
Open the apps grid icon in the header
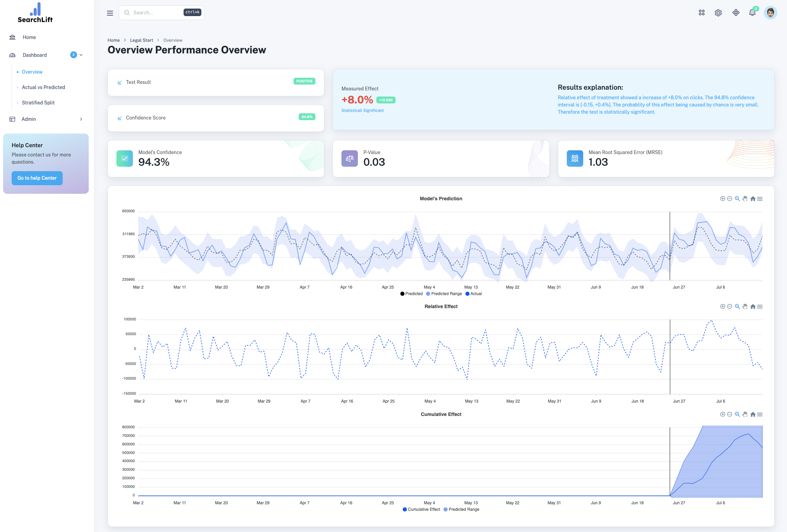click(x=701, y=13)
